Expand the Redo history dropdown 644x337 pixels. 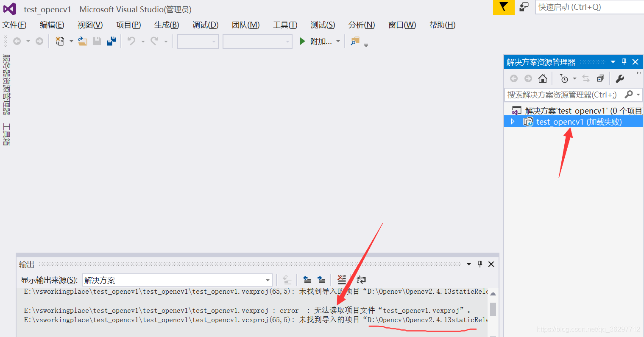click(x=166, y=42)
